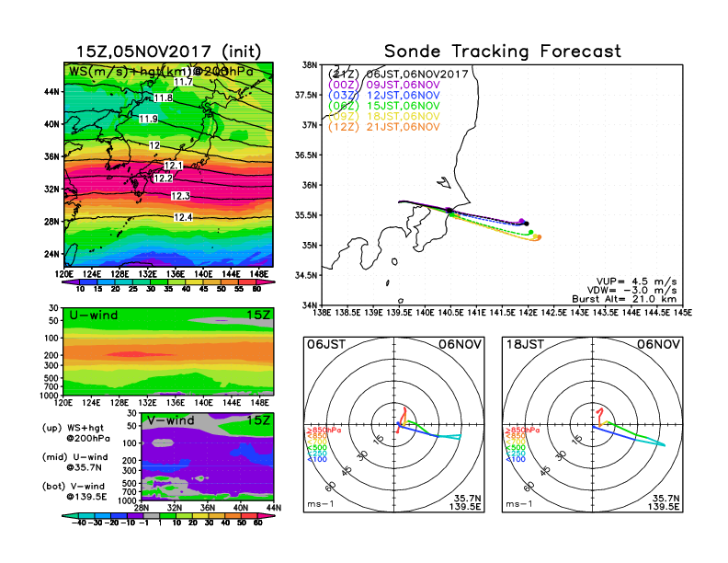Click the -30 label on the lower colorbar
728x563 pixels.
(97, 523)
